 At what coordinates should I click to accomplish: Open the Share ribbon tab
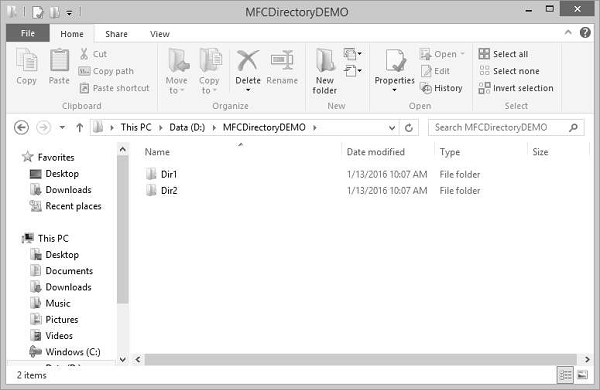[116, 34]
